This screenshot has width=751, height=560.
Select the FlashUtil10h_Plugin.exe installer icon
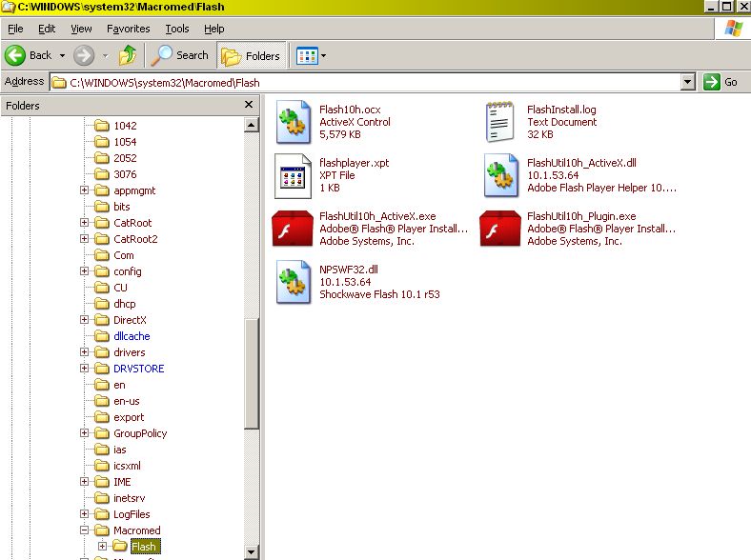click(500, 229)
